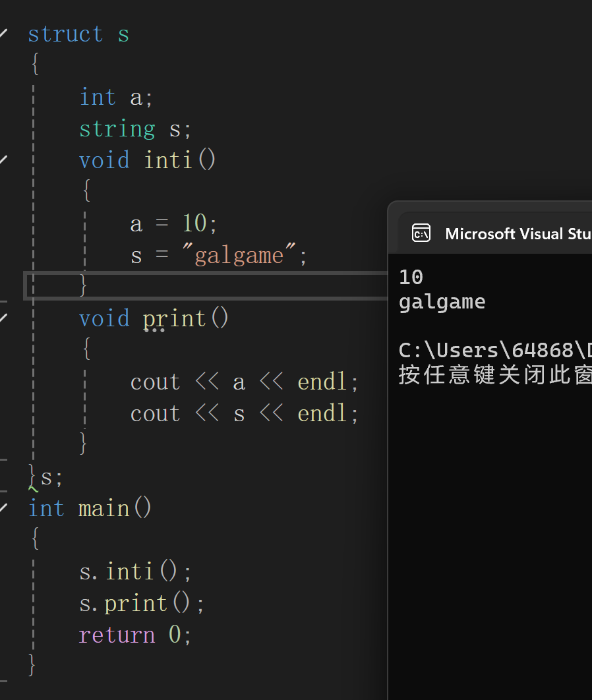Click the 's.print();' call in main
592x700 pixels.
coord(142,603)
